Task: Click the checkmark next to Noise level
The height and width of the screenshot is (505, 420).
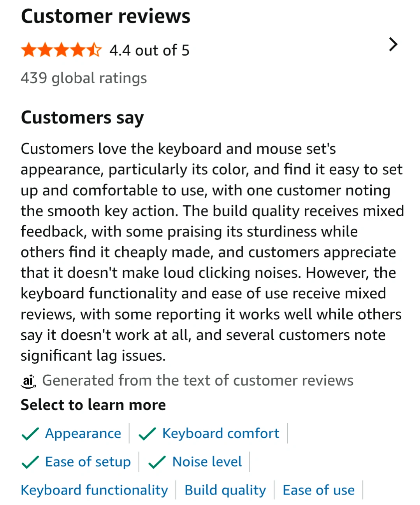Action: coord(157,462)
